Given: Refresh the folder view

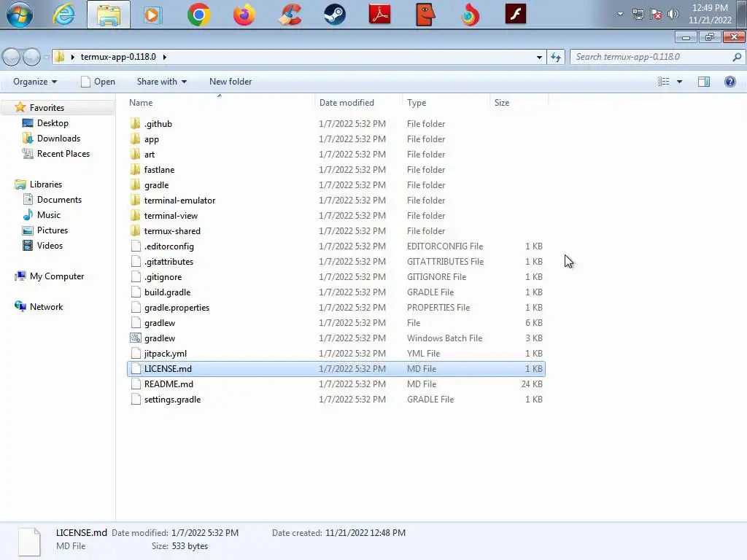Looking at the screenshot, I should pos(555,57).
